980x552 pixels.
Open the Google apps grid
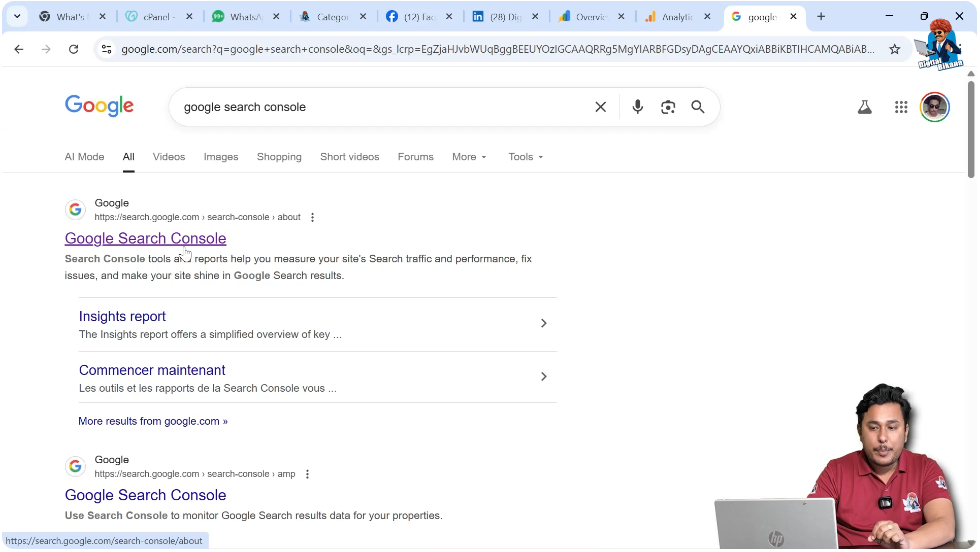pyautogui.click(x=901, y=107)
